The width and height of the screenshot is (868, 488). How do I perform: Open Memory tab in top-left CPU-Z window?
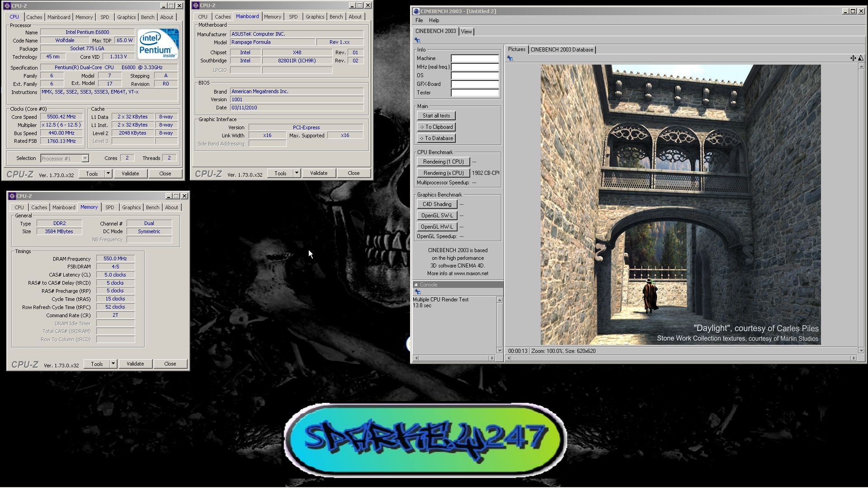click(84, 17)
